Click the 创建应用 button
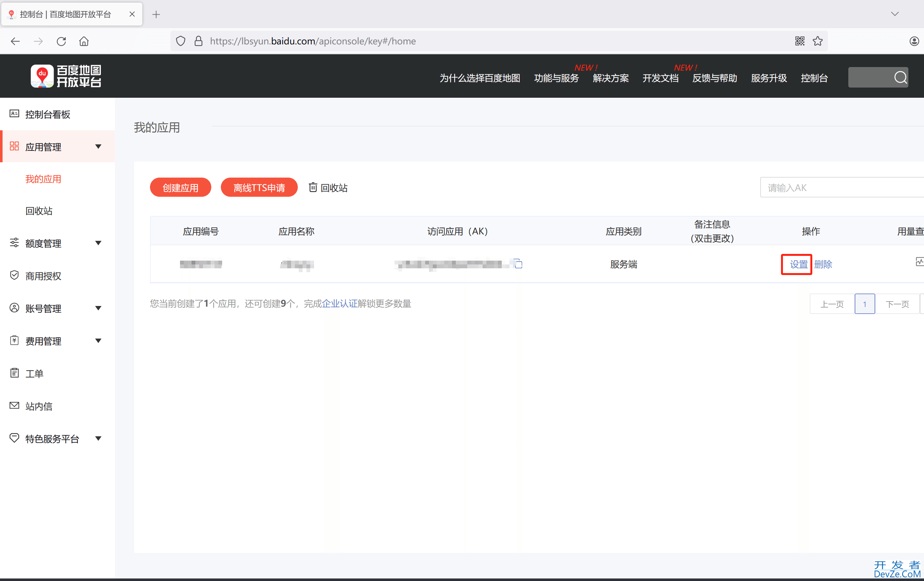This screenshot has height=581, width=924. coord(180,187)
